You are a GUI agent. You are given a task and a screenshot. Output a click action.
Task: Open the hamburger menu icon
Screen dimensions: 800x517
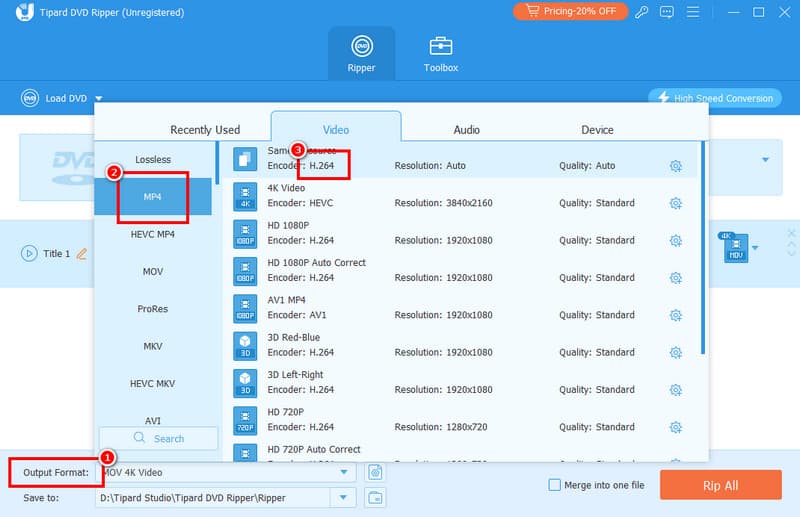point(693,12)
